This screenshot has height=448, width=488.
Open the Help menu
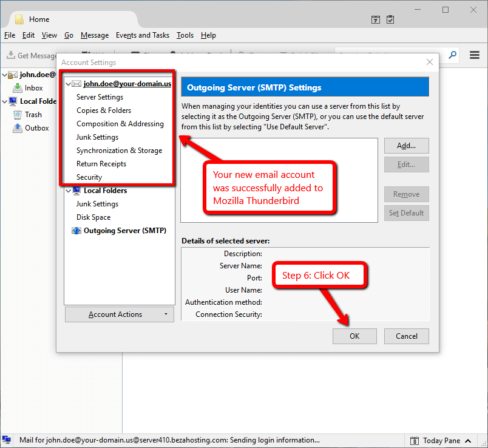click(x=208, y=35)
